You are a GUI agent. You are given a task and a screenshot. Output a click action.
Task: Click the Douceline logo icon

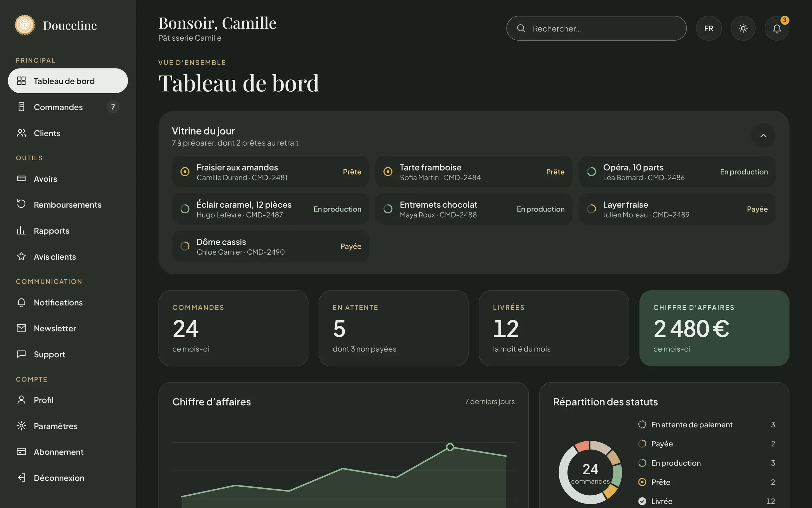(x=24, y=25)
